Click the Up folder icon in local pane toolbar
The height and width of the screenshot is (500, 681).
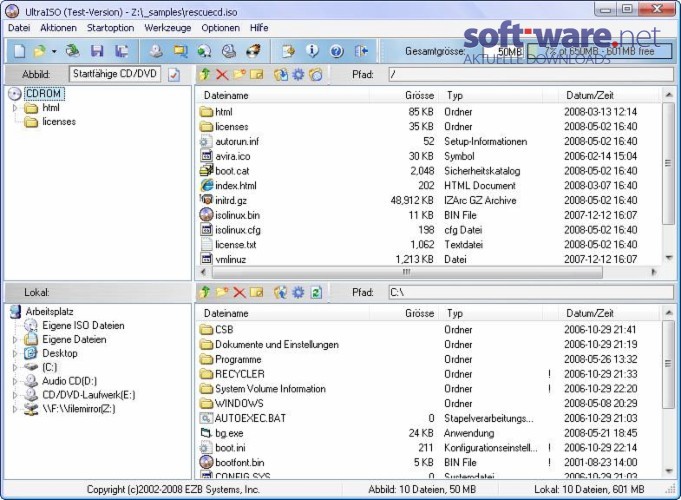pyautogui.click(x=205, y=292)
